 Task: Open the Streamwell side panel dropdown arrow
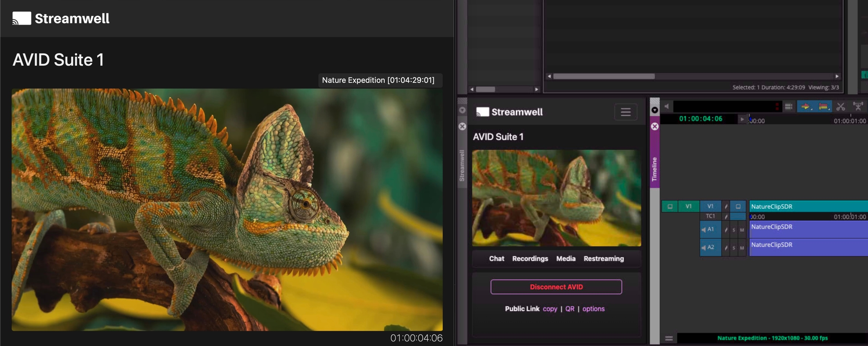[x=462, y=110]
